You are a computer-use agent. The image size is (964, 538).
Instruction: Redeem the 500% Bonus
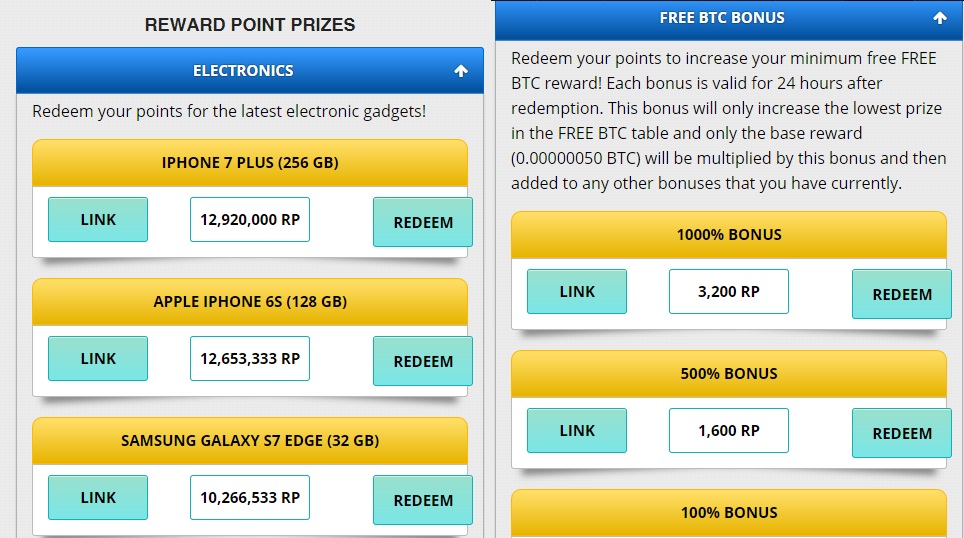click(902, 433)
